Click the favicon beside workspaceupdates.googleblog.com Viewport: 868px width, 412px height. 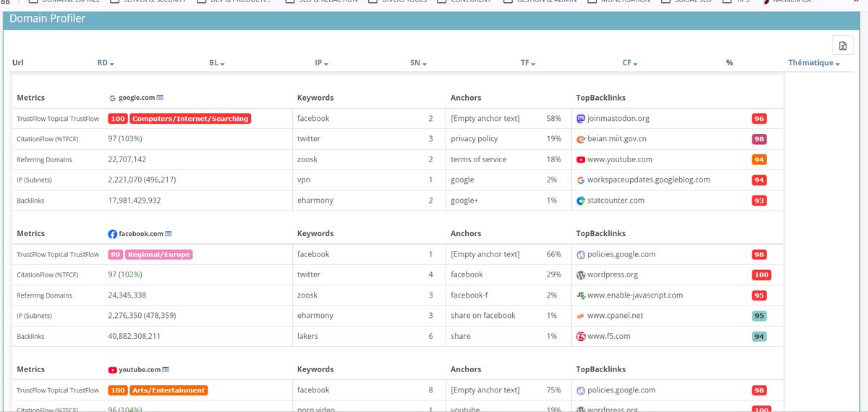click(x=581, y=180)
